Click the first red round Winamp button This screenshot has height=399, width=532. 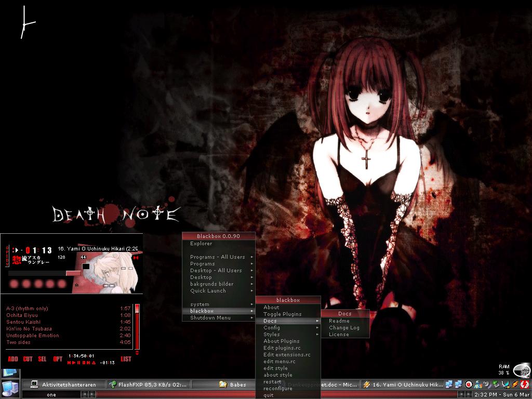point(14,284)
